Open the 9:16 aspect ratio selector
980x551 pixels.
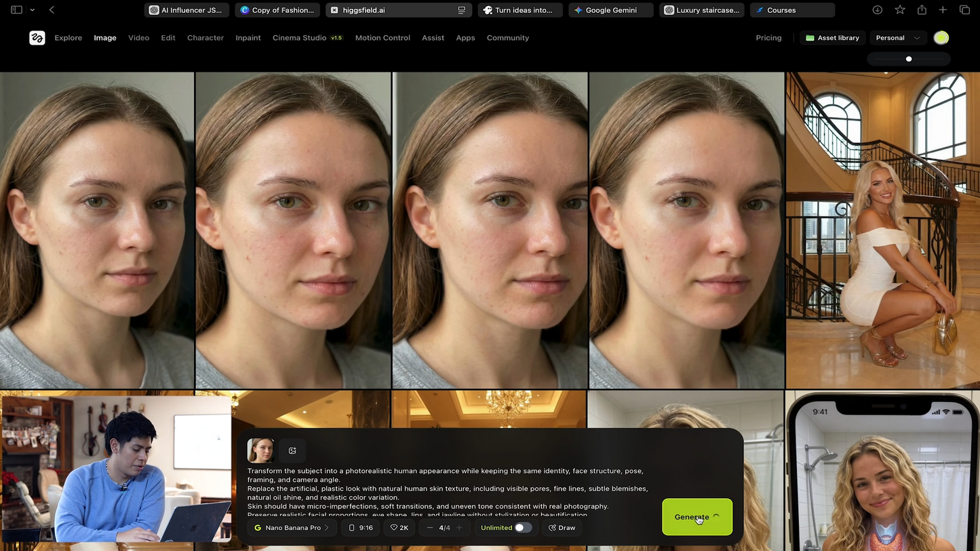pyautogui.click(x=361, y=528)
